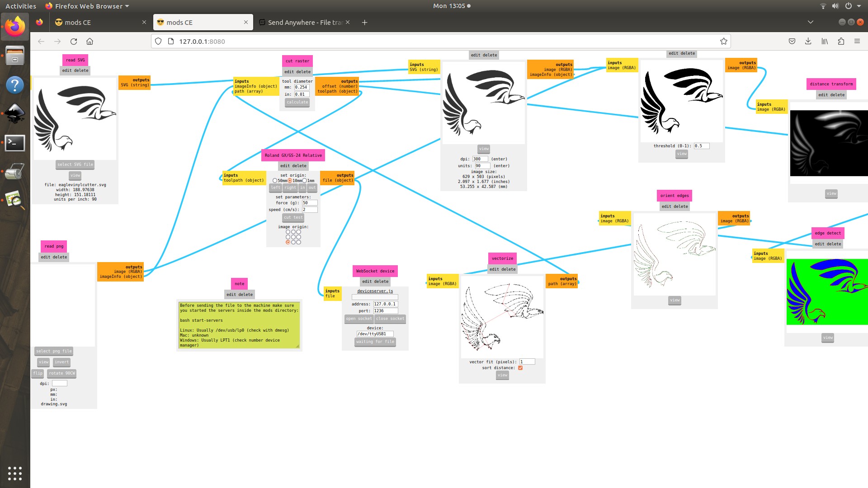This screenshot has height=488, width=868.
Task: Focus the threshold (0-1) input field
Action: tap(702, 146)
